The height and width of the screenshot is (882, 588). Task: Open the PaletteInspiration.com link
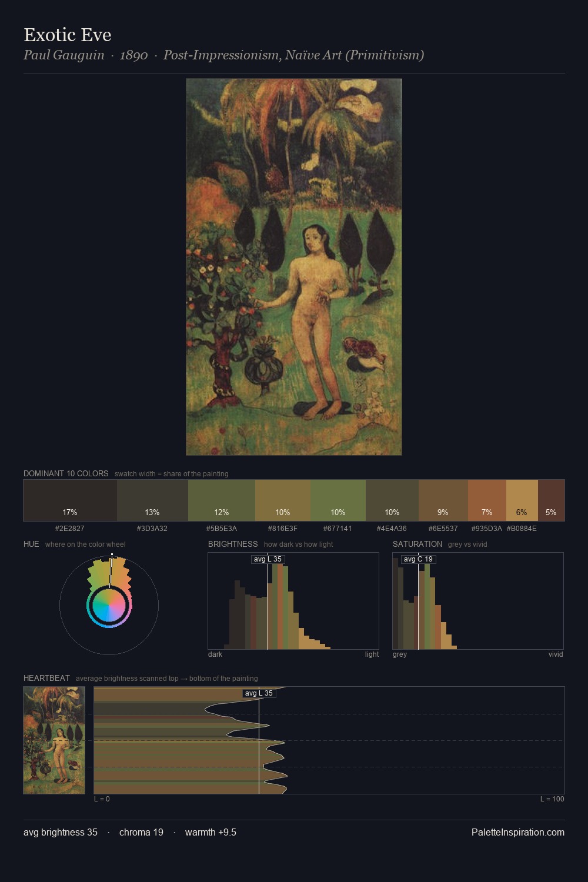[x=518, y=832]
